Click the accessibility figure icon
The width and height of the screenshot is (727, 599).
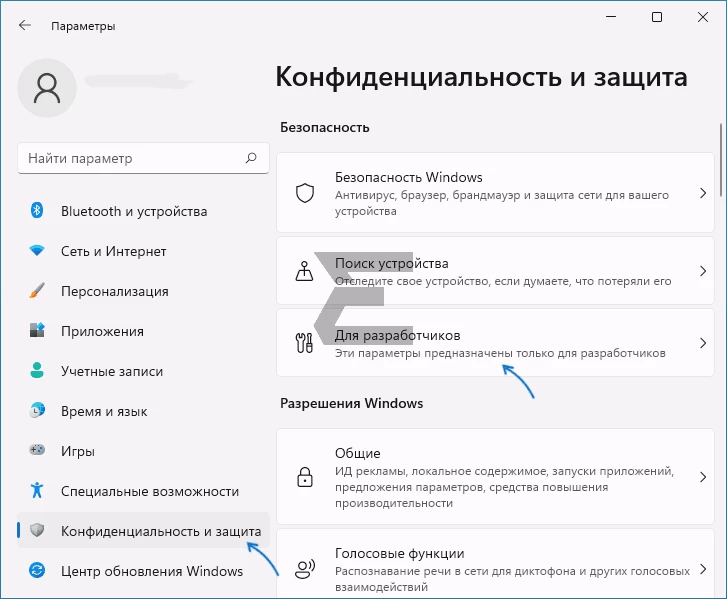coord(37,490)
